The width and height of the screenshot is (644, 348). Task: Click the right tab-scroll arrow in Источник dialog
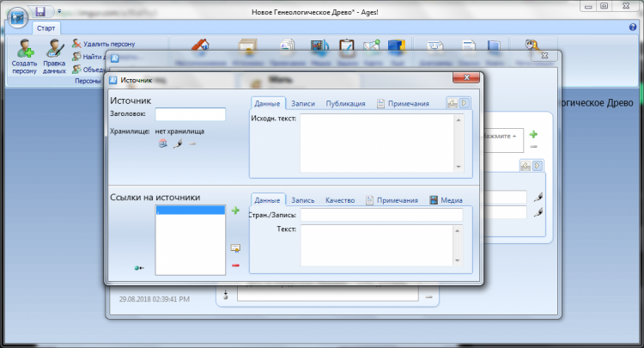[x=464, y=103]
